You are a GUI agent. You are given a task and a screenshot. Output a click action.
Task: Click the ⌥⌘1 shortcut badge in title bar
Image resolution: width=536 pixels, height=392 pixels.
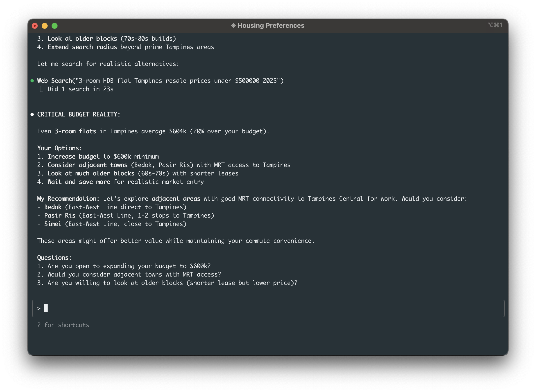point(496,25)
